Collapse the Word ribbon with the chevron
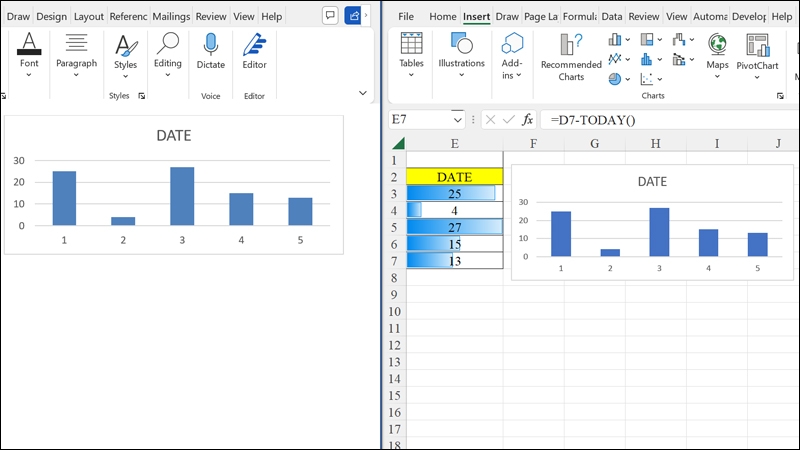This screenshot has height=450, width=800. tap(363, 93)
